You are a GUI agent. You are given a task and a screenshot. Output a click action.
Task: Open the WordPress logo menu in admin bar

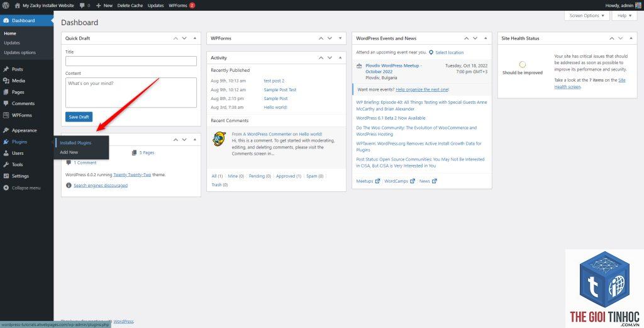click(6, 5)
